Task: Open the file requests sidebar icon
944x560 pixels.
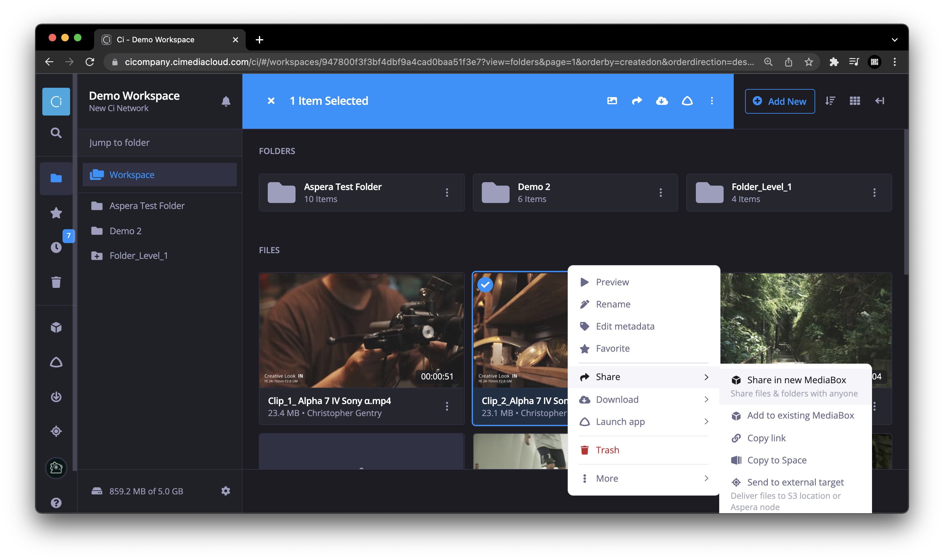Action: tap(56, 396)
